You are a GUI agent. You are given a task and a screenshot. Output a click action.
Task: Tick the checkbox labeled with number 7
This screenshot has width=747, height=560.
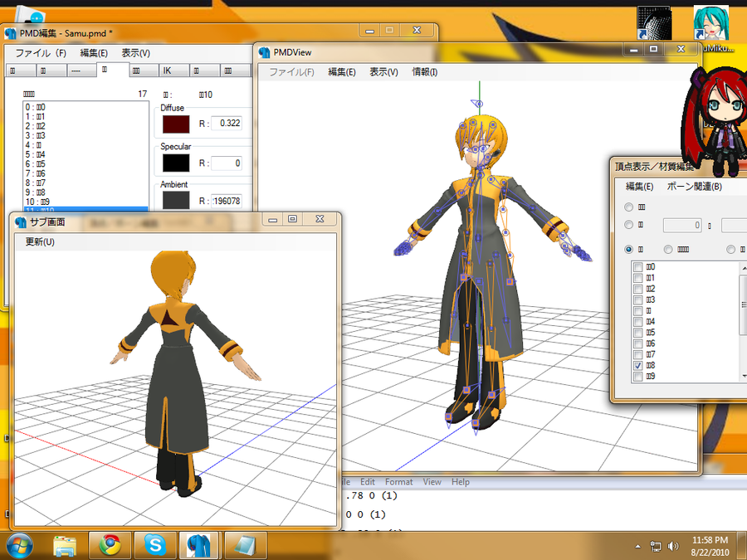click(638, 355)
